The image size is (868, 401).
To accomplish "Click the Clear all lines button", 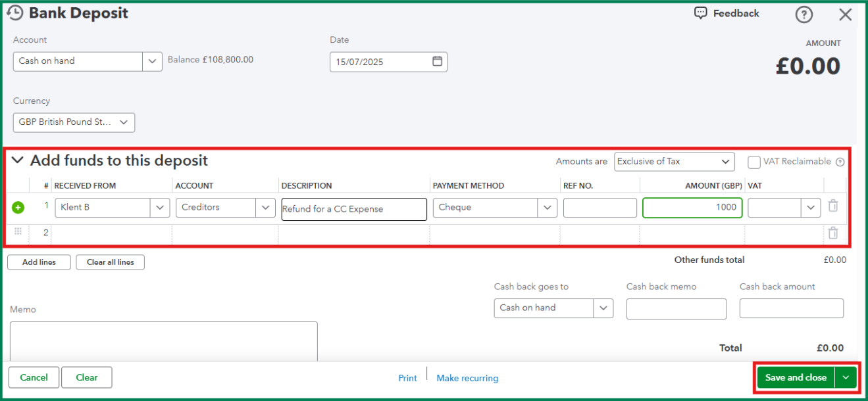I will click(111, 262).
